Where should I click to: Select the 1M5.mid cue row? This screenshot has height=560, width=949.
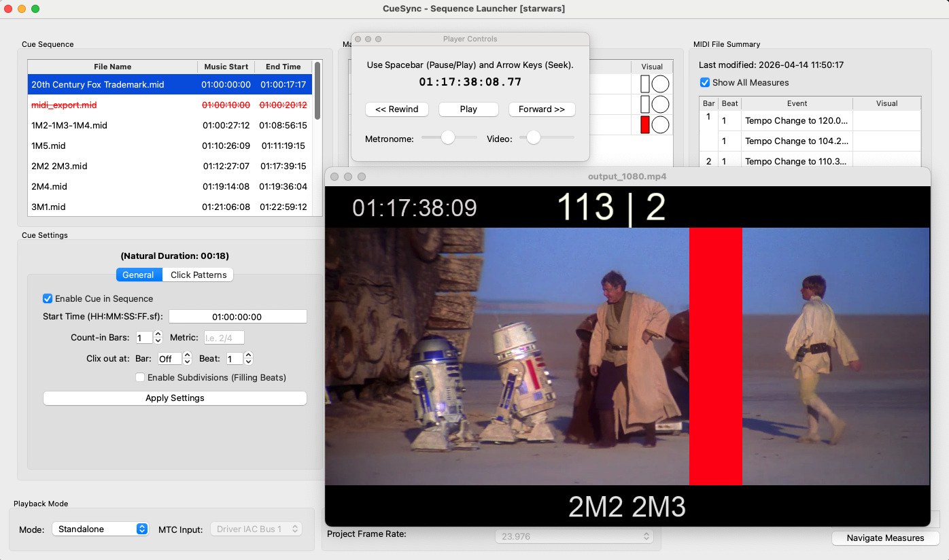pyautogui.click(x=170, y=145)
